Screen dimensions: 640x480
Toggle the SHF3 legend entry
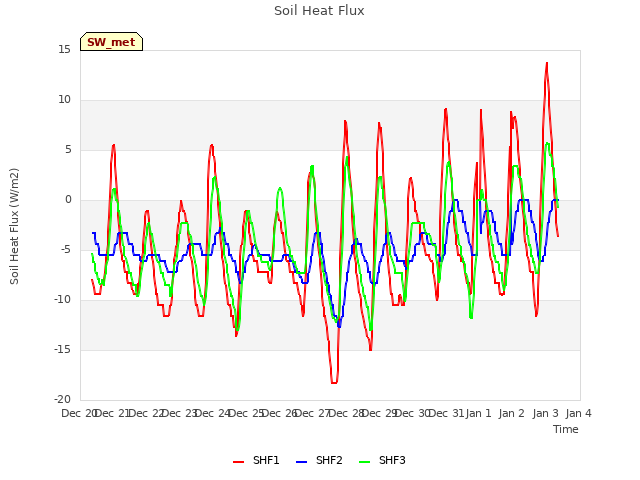click(x=382, y=460)
